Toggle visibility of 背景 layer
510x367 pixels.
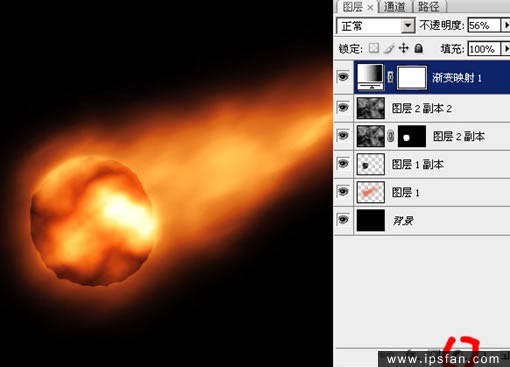click(x=343, y=220)
